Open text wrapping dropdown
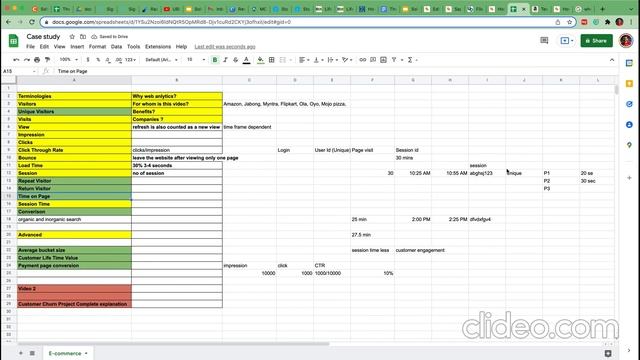This screenshot has height=360, width=640. tap(333, 60)
